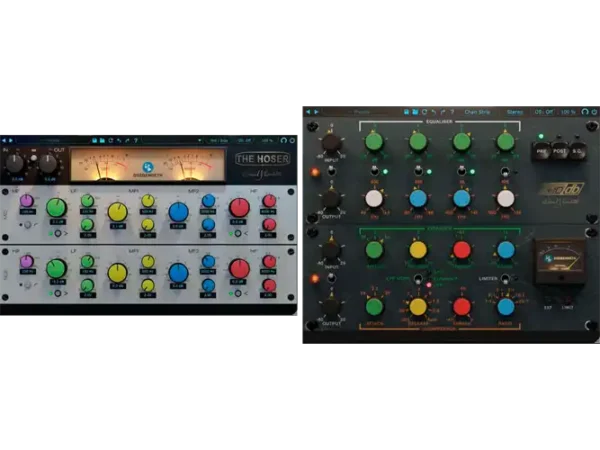
Task: Toggle the HF band button in The Hoser top row
Action: point(238,233)
